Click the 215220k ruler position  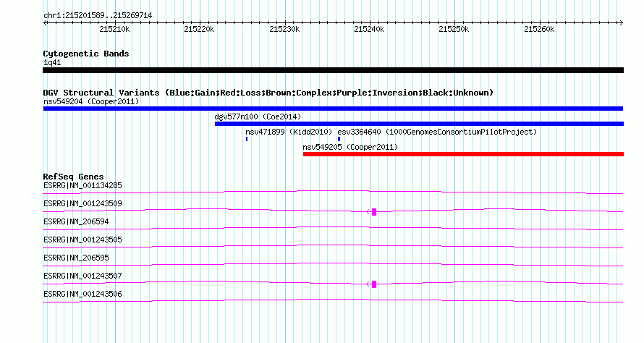coord(199,29)
